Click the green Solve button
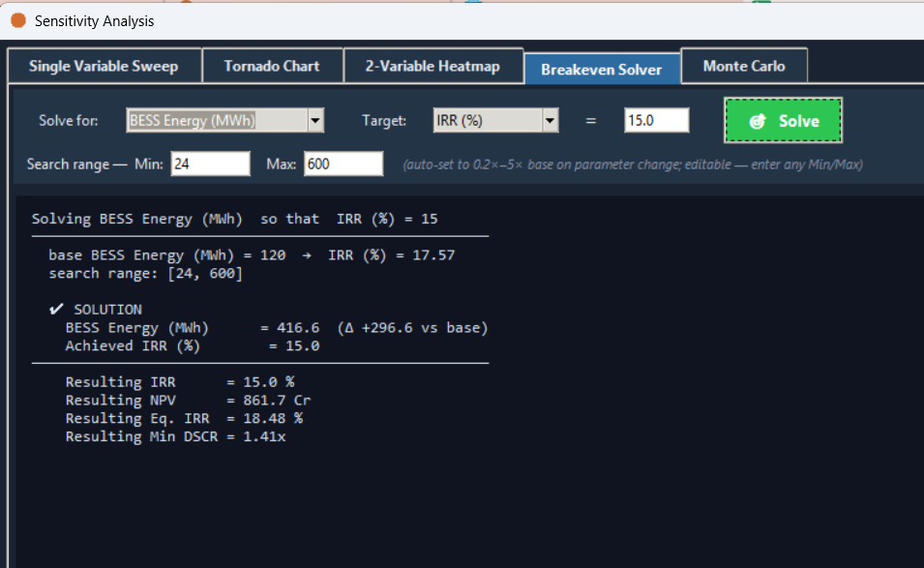924x568 pixels. pos(783,120)
